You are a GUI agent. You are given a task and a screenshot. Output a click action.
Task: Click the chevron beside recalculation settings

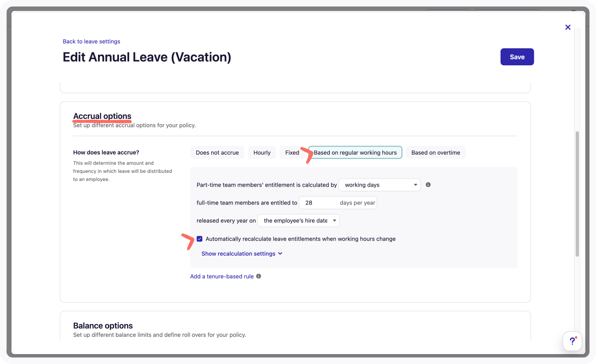(280, 254)
